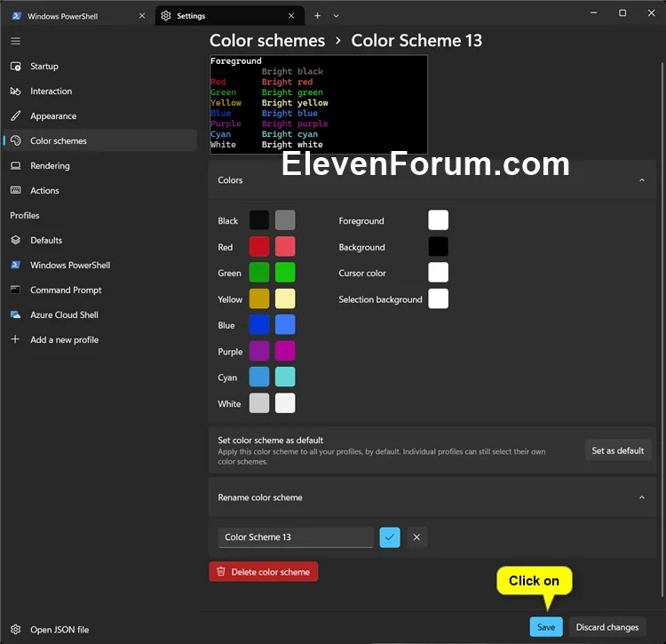Click Delete color scheme button

click(x=264, y=572)
